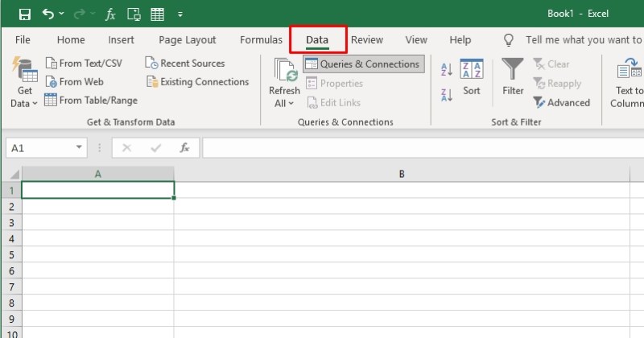The image size is (644, 338).
Task: Switch to the Home tab
Action: pyautogui.click(x=71, y=40)
